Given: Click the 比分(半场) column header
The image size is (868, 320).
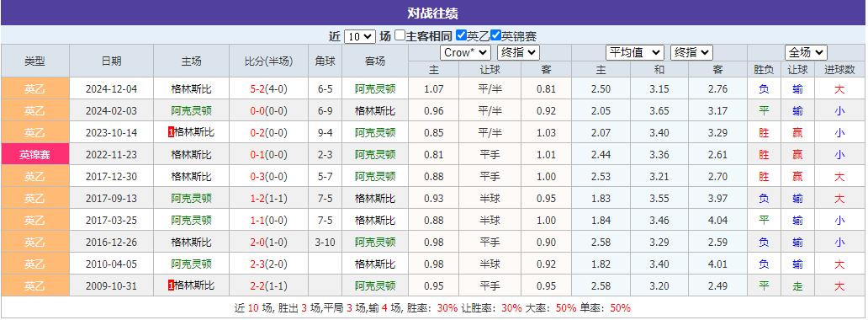Looking at the screenshot, I should pos(268,61).
